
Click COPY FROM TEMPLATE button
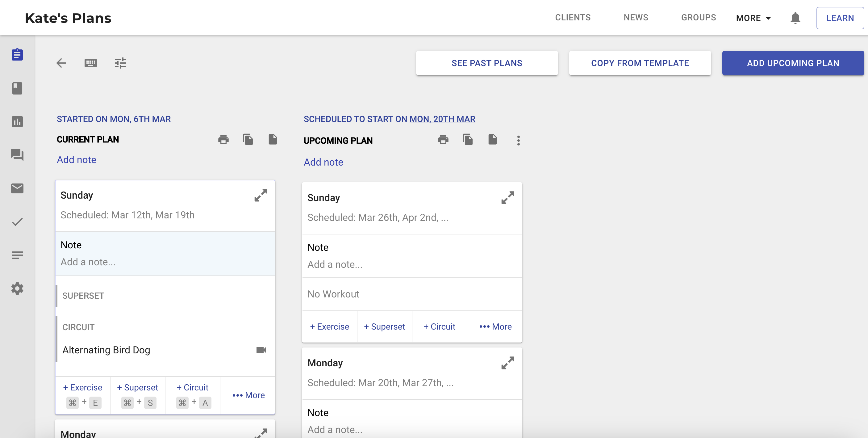[x=640, y=63]
